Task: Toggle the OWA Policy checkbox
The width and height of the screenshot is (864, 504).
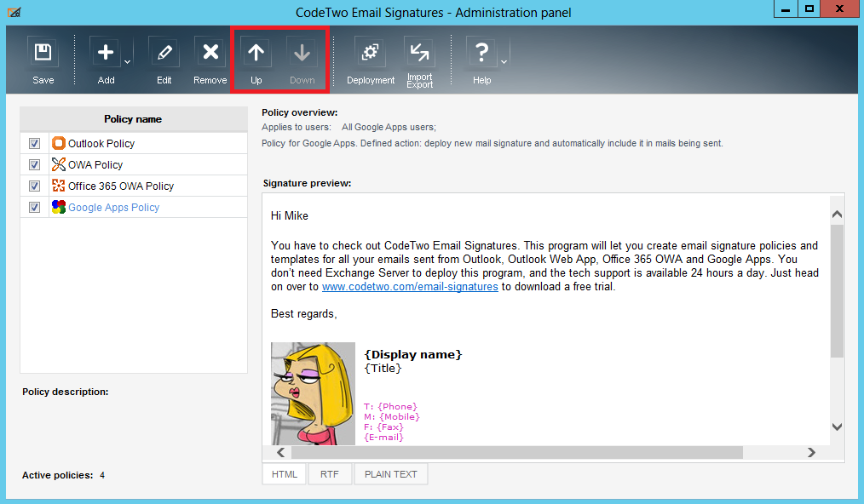Action: point(34,164)
